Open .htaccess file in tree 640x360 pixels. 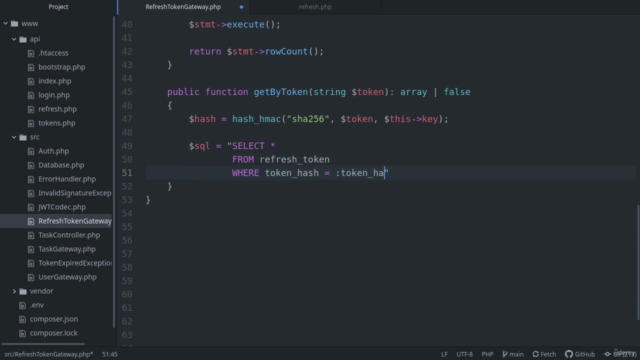tap(53, 53)
